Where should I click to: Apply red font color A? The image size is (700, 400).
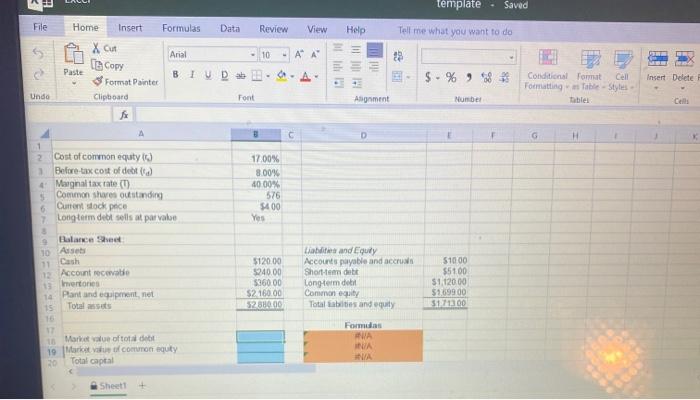click(x=305, y=77)
